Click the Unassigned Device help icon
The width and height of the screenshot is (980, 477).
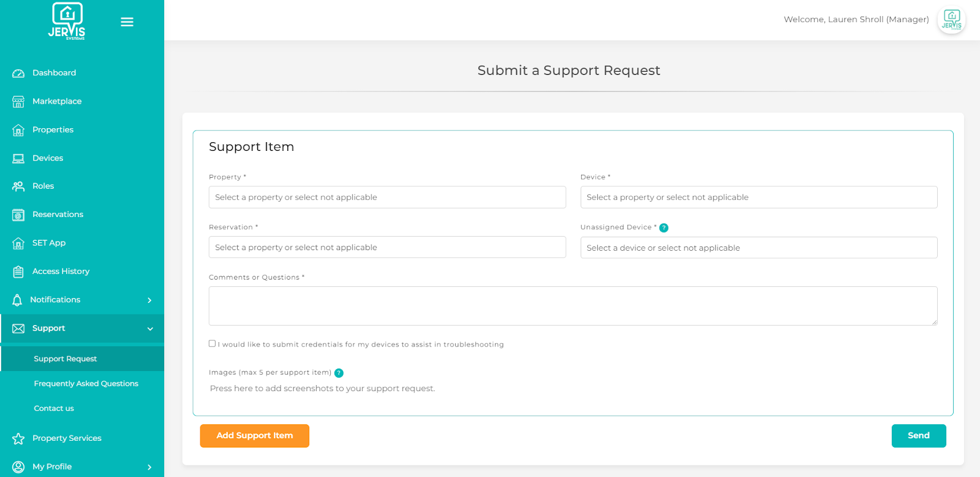(x=664, y=228)
